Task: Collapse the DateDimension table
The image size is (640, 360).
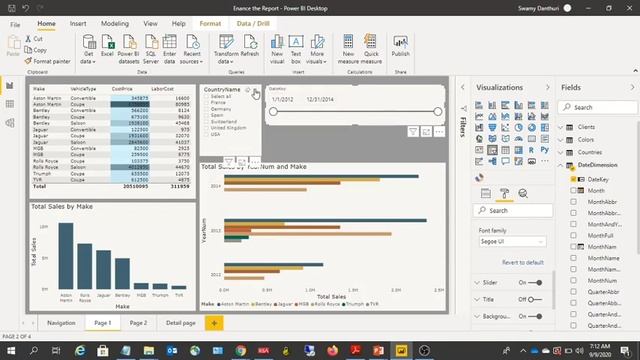Action: [x=561, y=165]
